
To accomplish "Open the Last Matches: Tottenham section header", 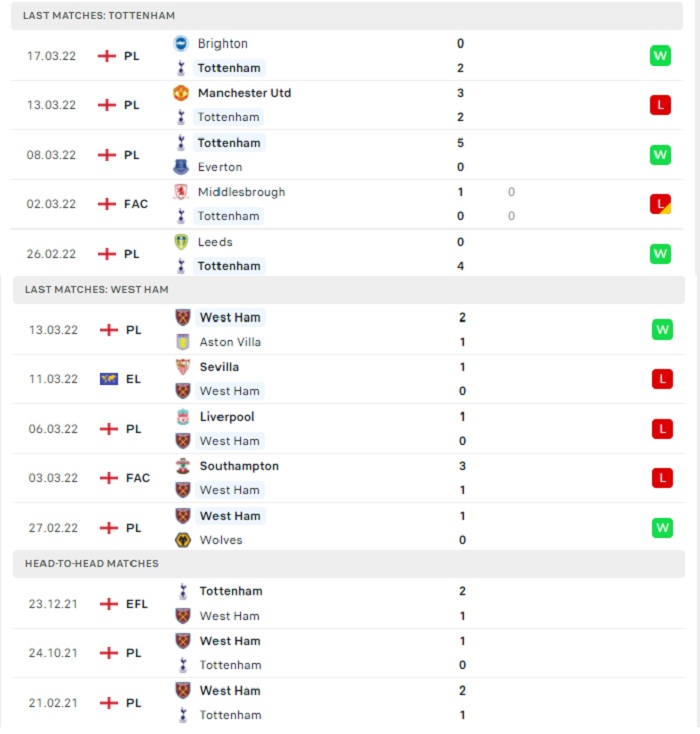I will [347, 15].
